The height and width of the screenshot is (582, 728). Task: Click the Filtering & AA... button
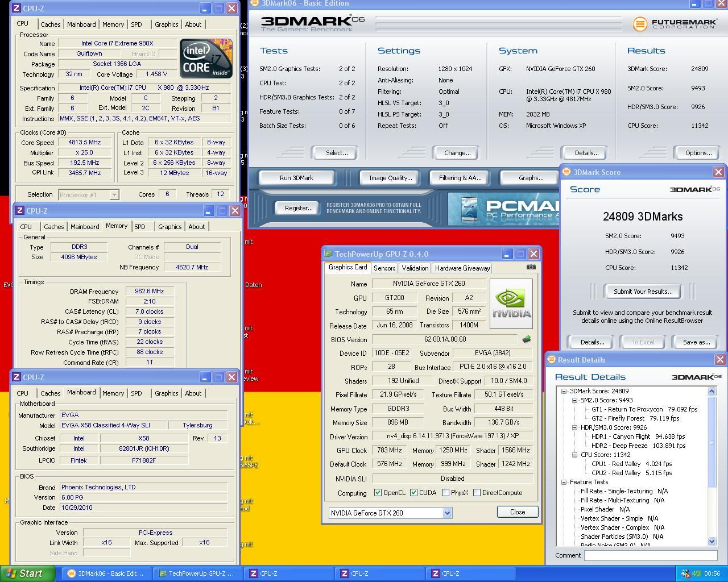460,178
